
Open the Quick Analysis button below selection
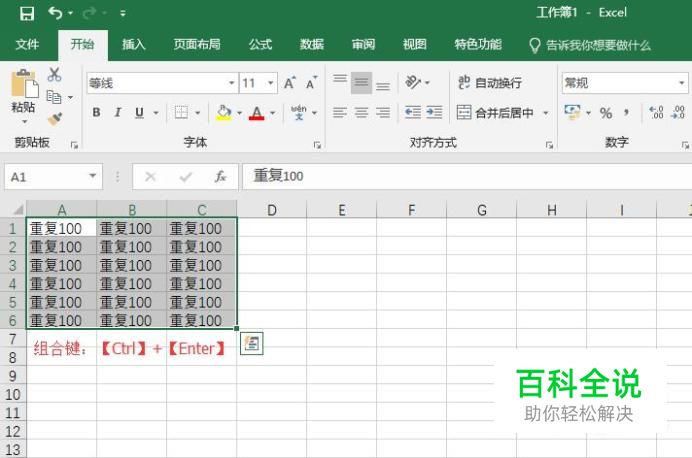(252, 343)
